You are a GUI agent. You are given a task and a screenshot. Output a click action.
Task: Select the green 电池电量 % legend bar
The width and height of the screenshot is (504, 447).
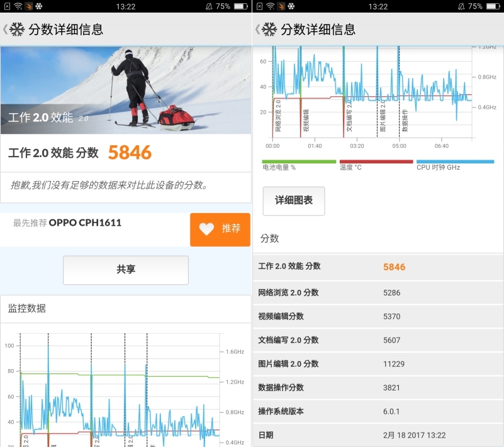[299, 162]
